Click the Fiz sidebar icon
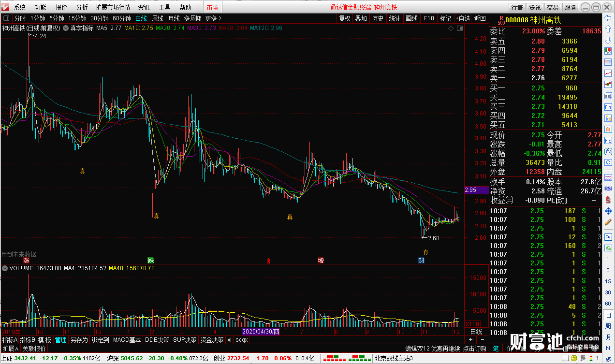The height and width of the screenshot is (364, 615). click(608, 140)
